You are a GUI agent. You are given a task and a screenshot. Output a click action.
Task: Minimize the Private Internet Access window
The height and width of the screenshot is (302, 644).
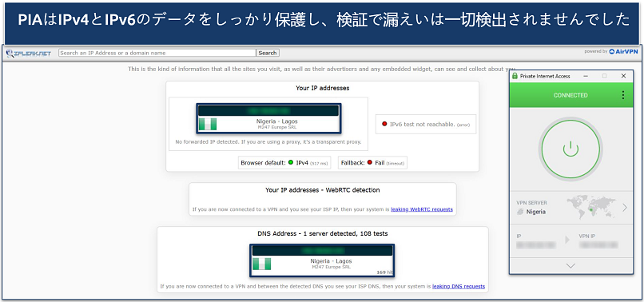tap(585, 76)
